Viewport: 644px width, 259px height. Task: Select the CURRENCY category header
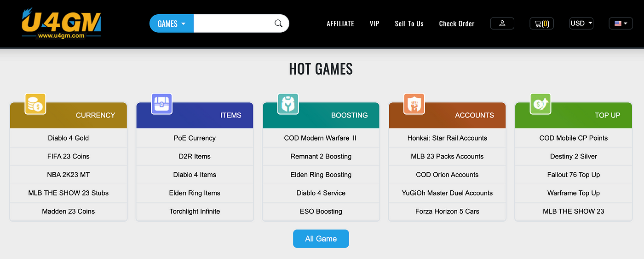coord(69,115)
